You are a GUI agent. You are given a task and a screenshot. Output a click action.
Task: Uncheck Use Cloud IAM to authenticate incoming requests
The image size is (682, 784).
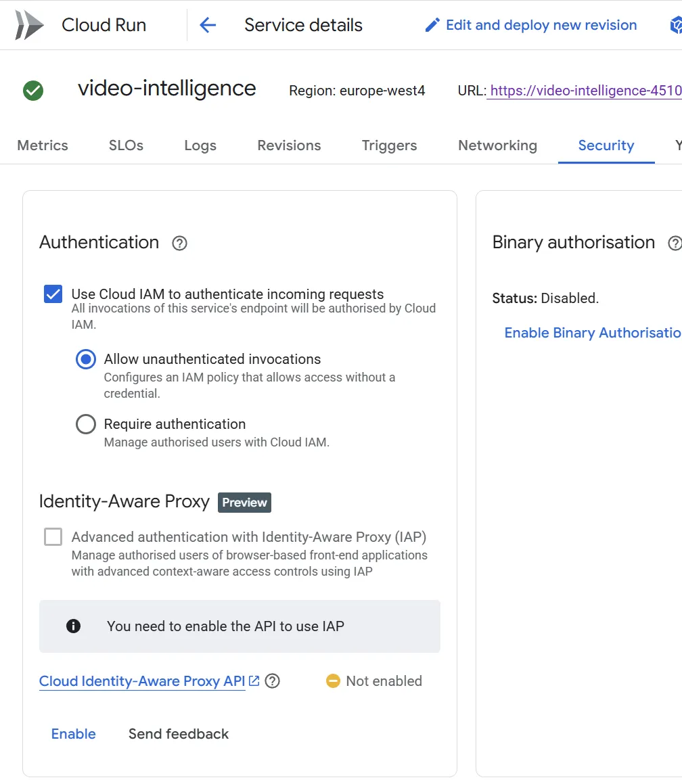click(x=52, y=294)
